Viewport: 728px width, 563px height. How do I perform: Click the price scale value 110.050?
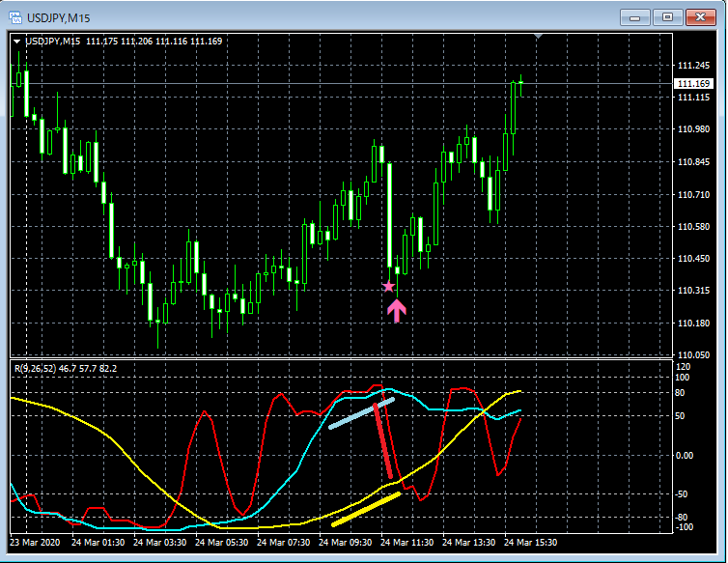coord(693,355)
